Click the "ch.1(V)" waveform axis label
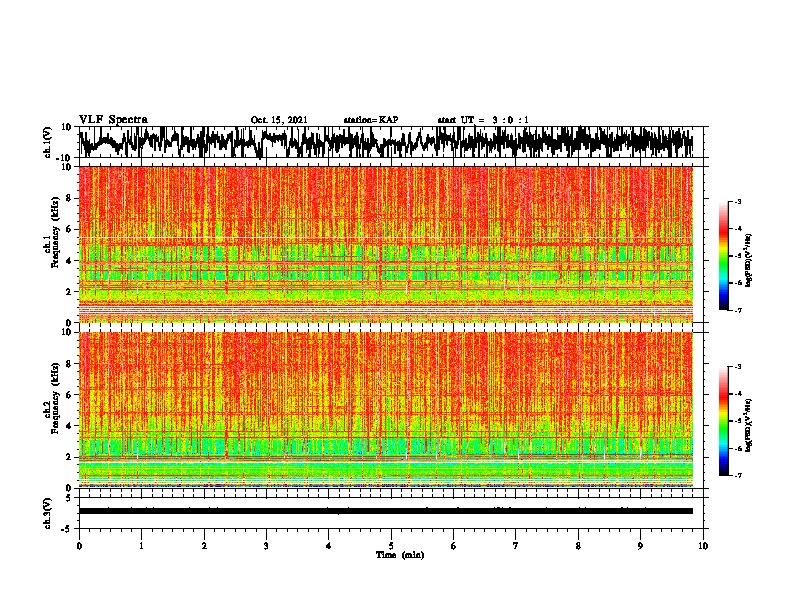Image resolution: width=792 pixels, height=612 pixels. point(48,142)
